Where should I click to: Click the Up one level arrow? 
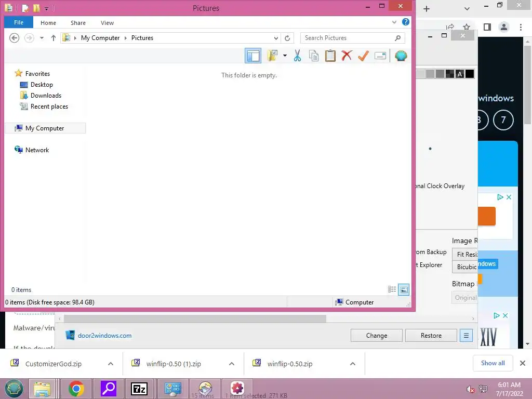54,37
